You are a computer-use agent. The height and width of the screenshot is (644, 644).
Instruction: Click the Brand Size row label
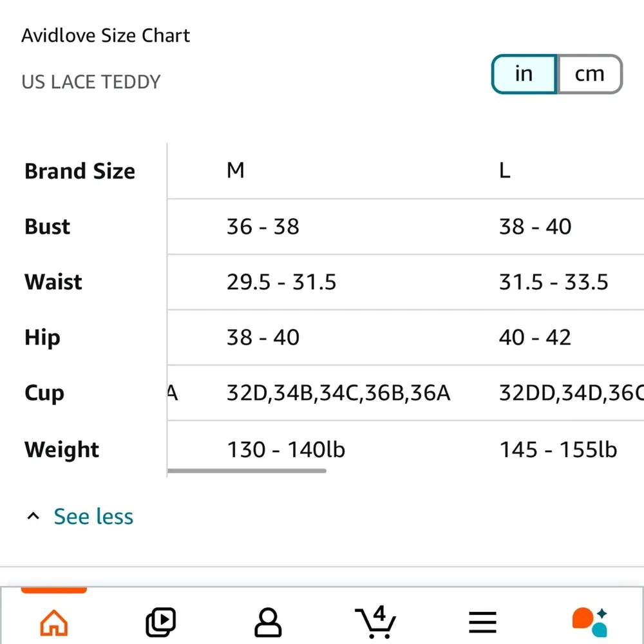pos(80,171)
